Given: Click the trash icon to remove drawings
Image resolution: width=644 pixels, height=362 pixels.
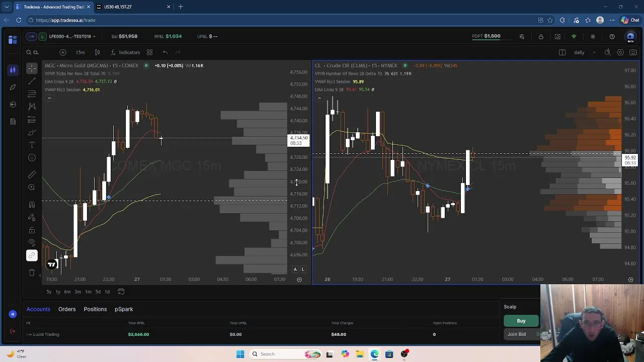Looking at the screenshot, I should 32,273.
